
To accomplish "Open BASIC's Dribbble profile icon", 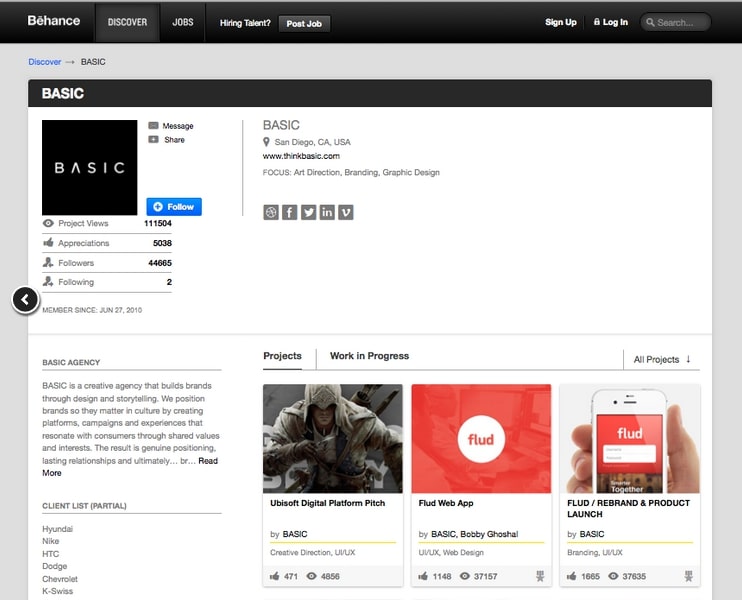I will [x=270, y=212].
